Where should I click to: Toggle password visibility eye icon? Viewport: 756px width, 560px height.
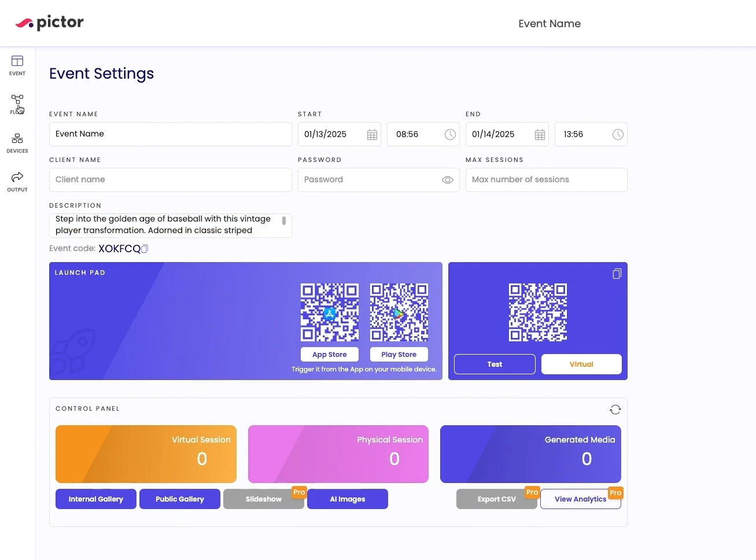[x=447, y=180]
